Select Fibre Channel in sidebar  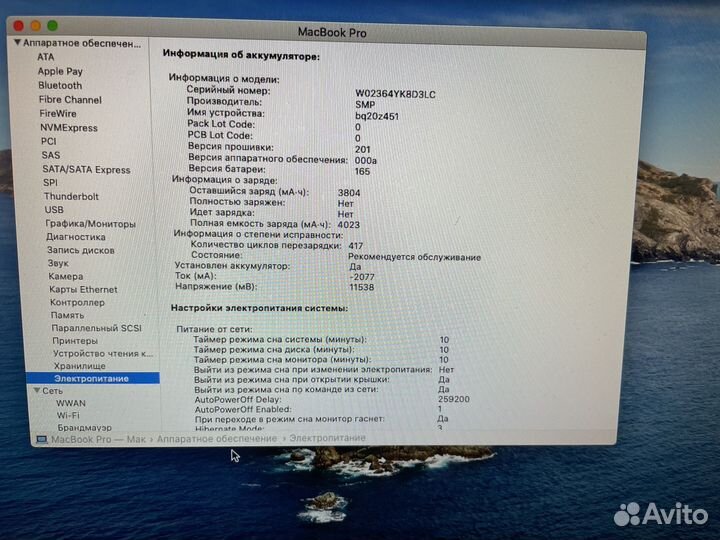click(70, 100)
